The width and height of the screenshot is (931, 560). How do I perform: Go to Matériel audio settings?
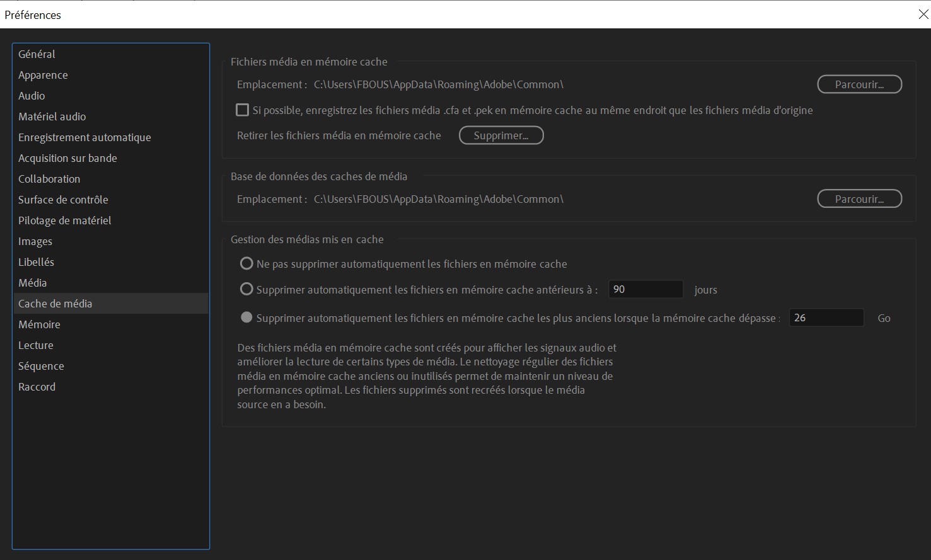click(52, 117)
